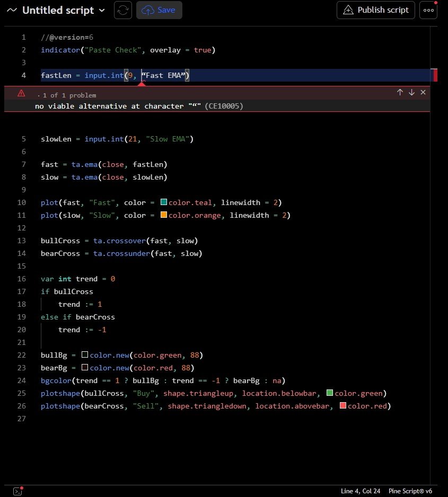Click 'slowLen' variable on line 5
The height and width of the screenshot is (497, 448).
[56, 139]
